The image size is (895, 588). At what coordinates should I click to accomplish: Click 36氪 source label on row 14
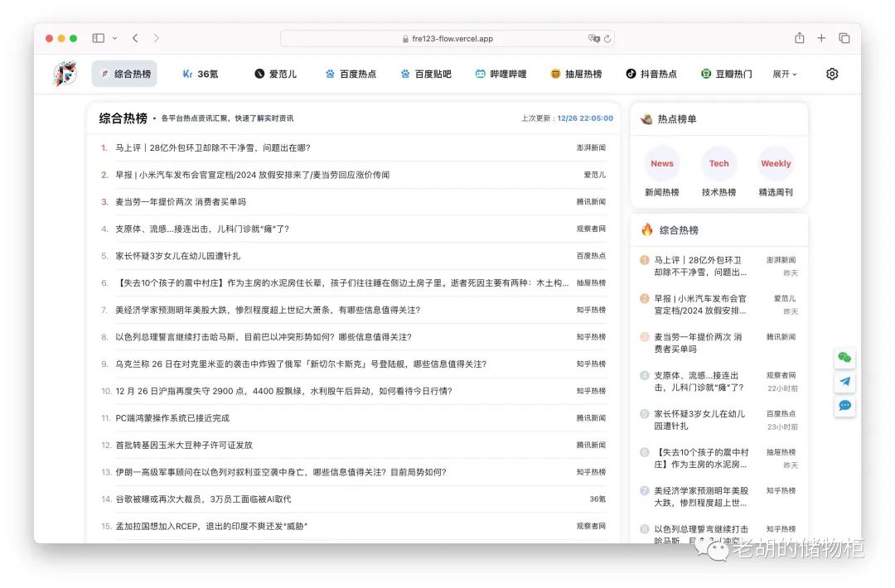click(x=597, y=499)
